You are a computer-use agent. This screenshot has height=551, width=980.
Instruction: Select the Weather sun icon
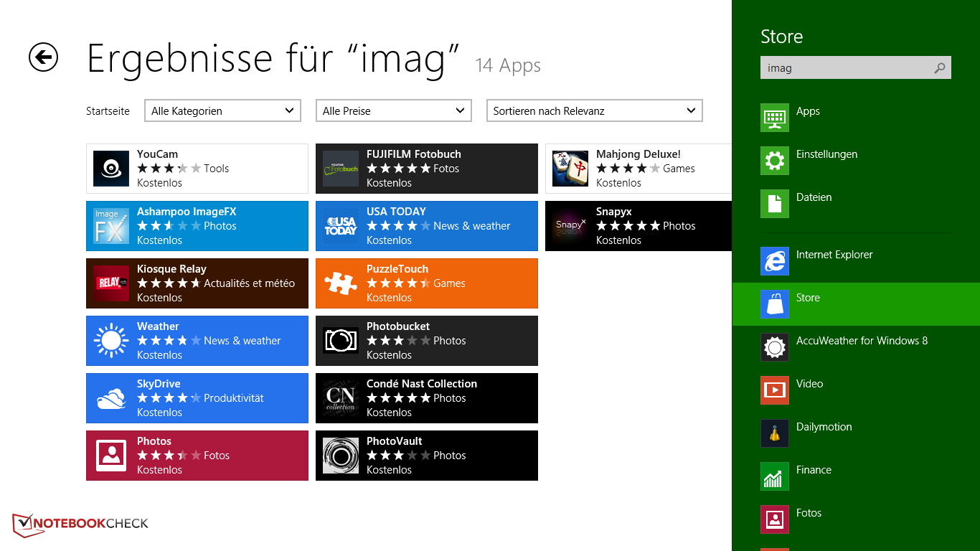pyautogui.click(x=111, y=341)
